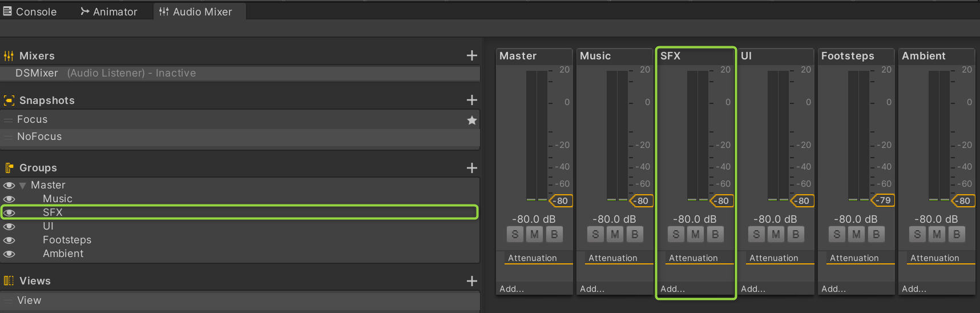The image size is (980, 313).
Task: Add a new snapshot with plus icon
Action: (471, 100)
